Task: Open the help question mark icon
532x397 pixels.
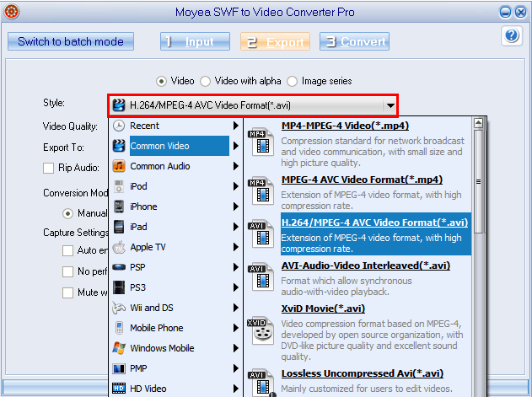Action: (x=512, y=35)
